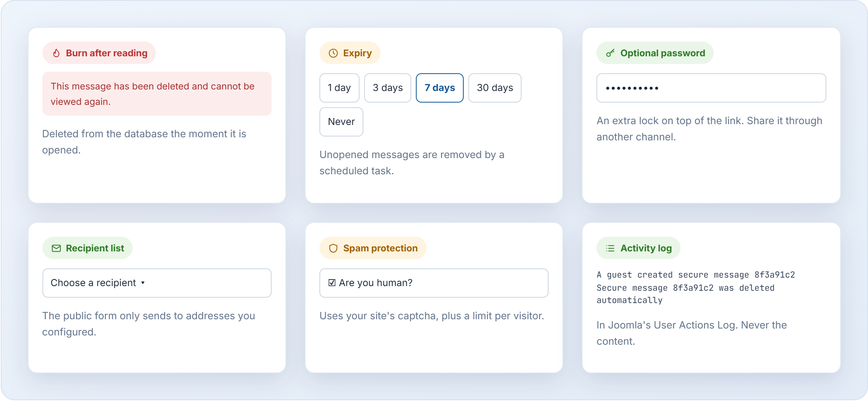
Task: Click 'The public form only sends to addresses' text
Action: pyautogui.click(x=149, y=324)
